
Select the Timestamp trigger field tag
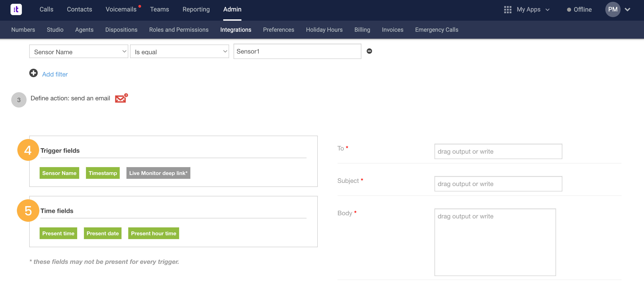[103, 173]
